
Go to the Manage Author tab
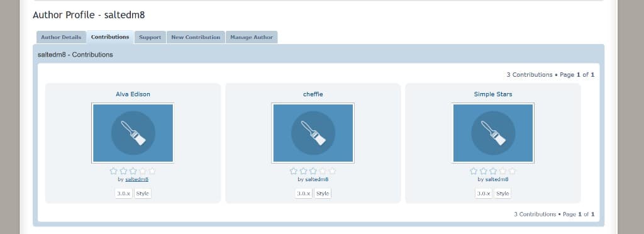pos(252,37)
